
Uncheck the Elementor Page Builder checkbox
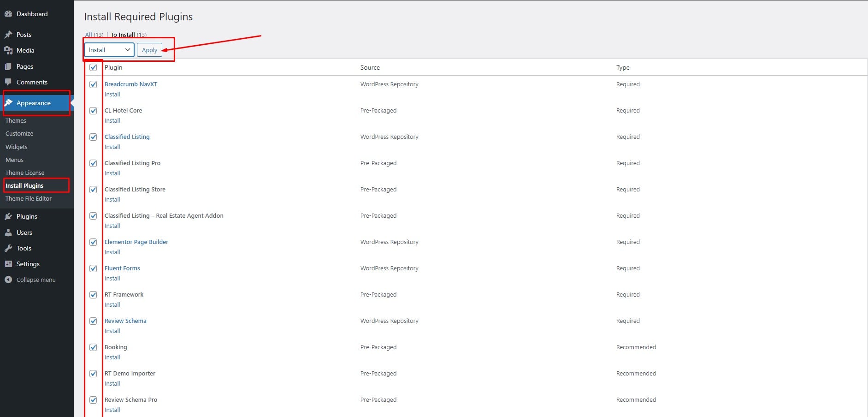tap(93, 242)
